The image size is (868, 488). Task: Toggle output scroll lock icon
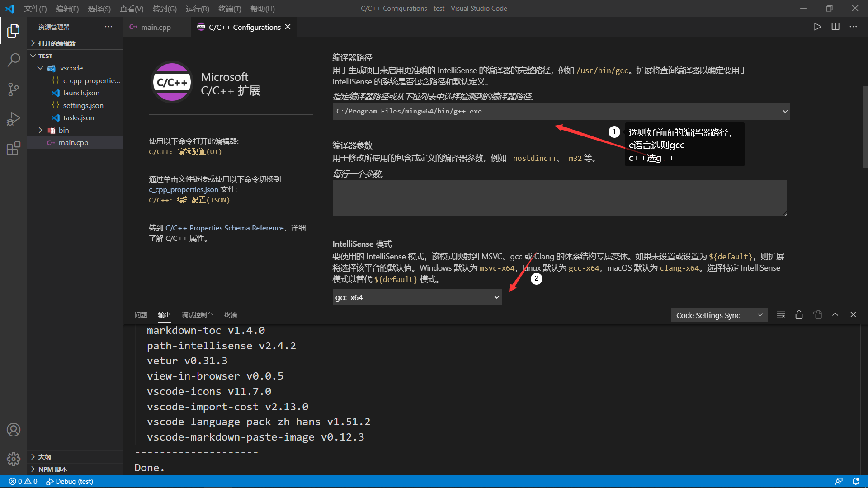799,314
